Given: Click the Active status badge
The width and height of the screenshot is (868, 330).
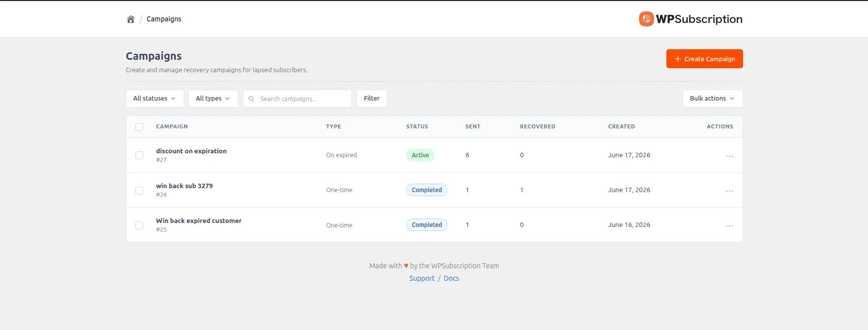Looking at the screenshot, I should pos(420,155).
